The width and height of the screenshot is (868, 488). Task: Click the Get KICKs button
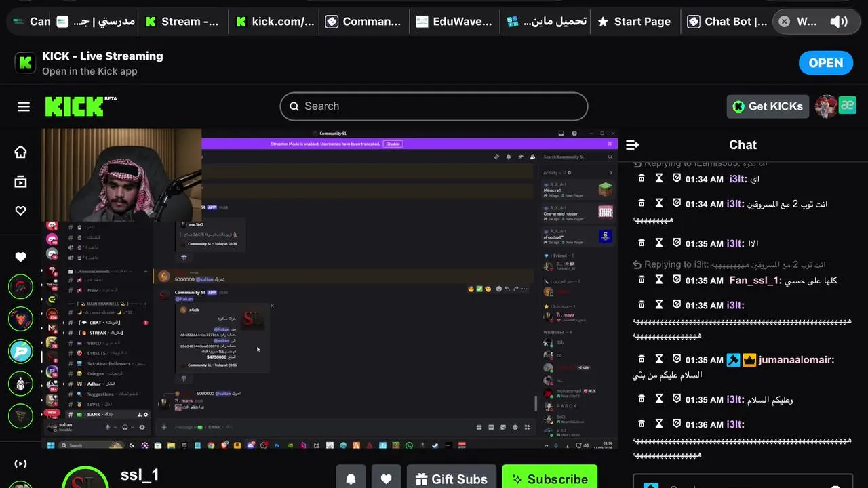(768, 106)
